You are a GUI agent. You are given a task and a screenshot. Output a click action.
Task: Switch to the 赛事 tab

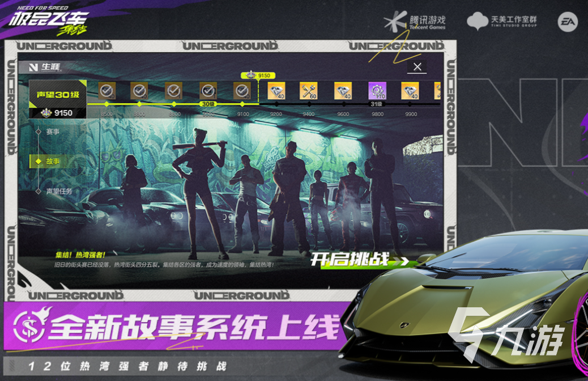[52, 132]
